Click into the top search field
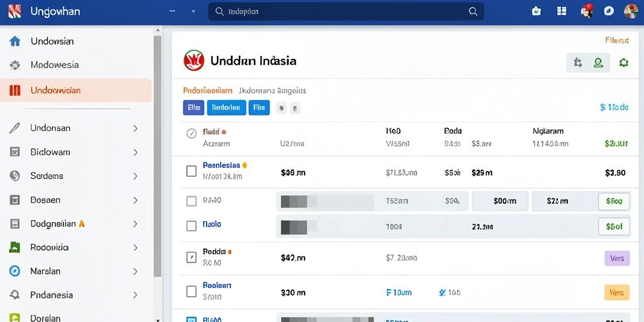Screen dimensions: 644x322 click(346, 11)
